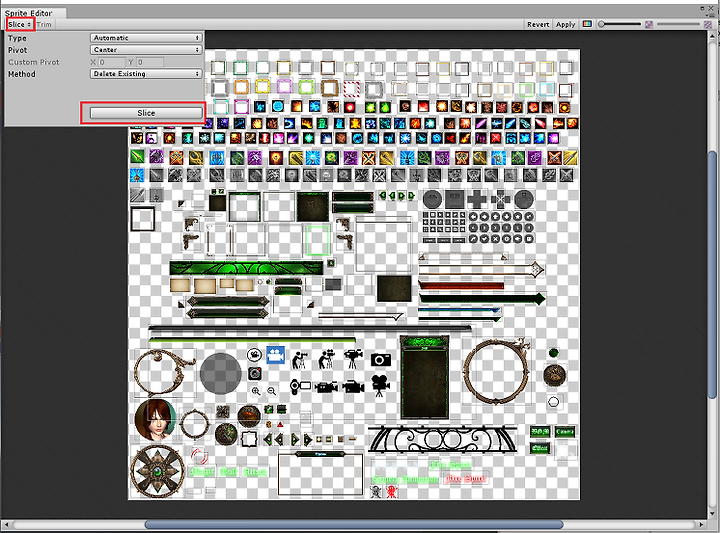Viewport: 720px width, 533px height.
Task: Click the mip level icon between sliders
Action: [649, 24]
